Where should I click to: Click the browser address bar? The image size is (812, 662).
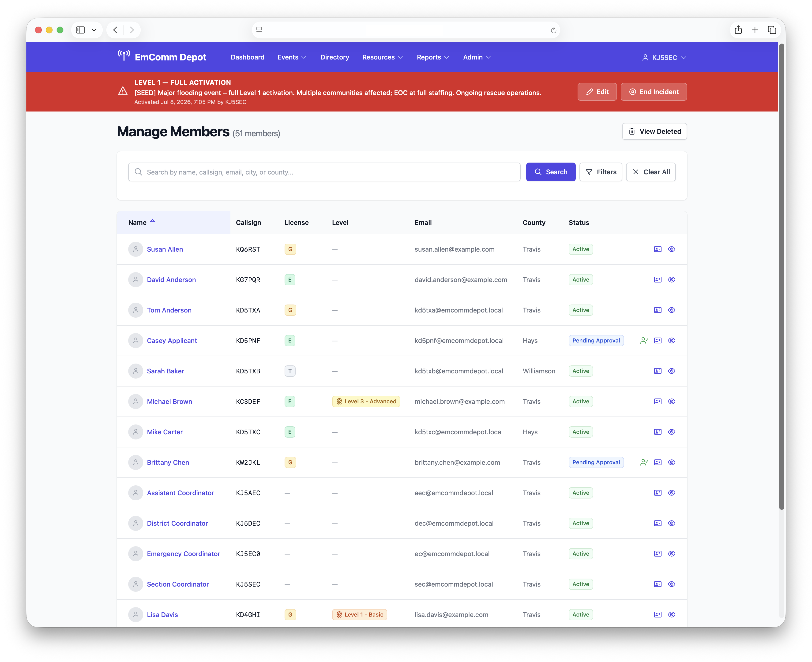click(x=406, y=30)
